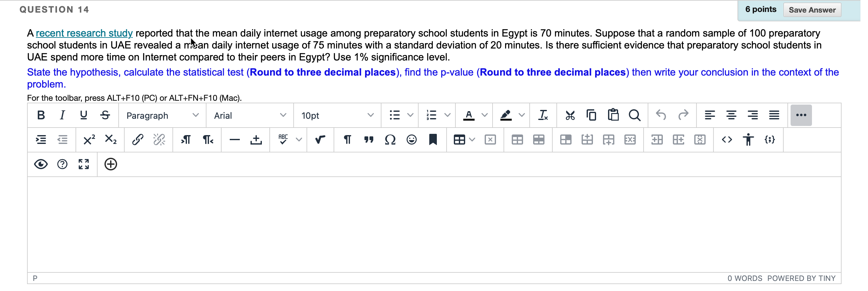Click the POWERED BY TINY link
The width and height of the screenshot is (868, 291).
click(x=801, y=278)
